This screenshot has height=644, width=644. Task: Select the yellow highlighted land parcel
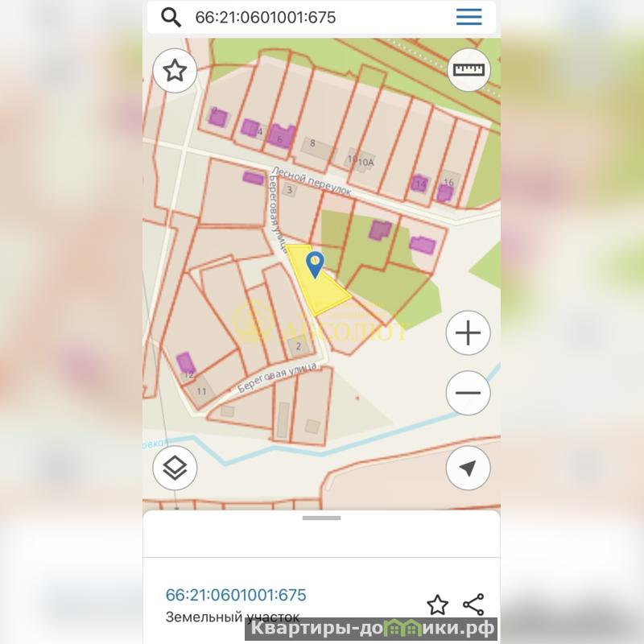[x=320, y=287]
